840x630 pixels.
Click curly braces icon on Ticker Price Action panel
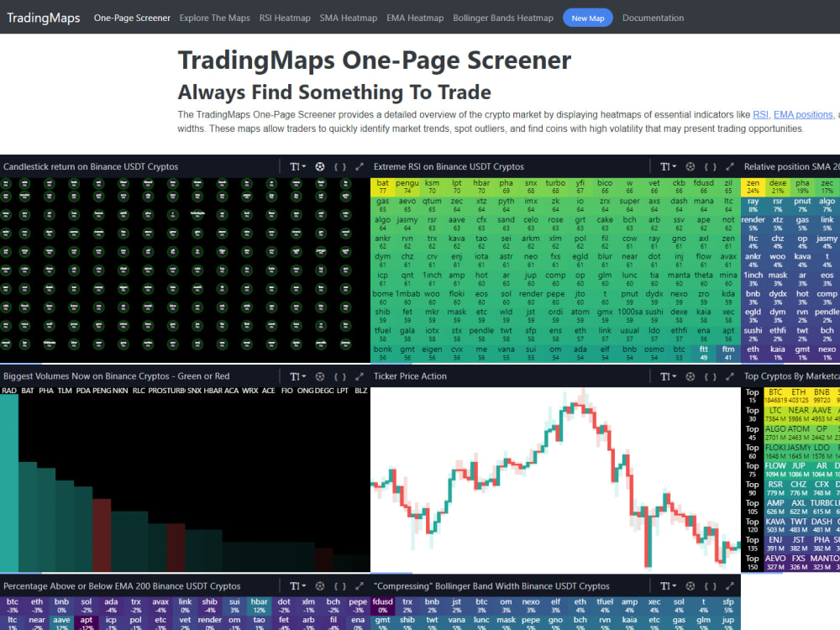pos(710,376)
